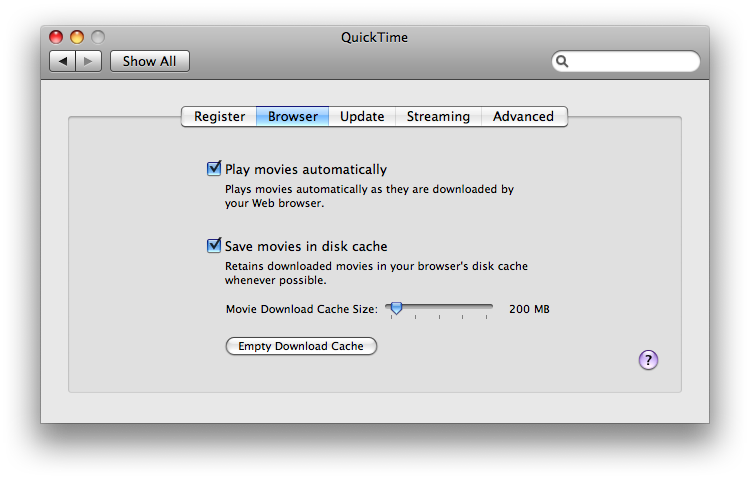Open the Update tab

(x=362, y=116)
